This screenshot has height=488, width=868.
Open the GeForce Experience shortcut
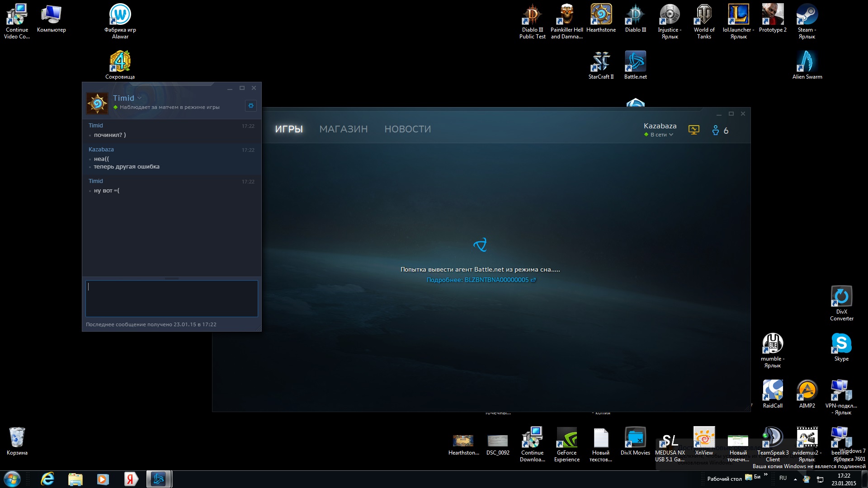click(567, 444)
